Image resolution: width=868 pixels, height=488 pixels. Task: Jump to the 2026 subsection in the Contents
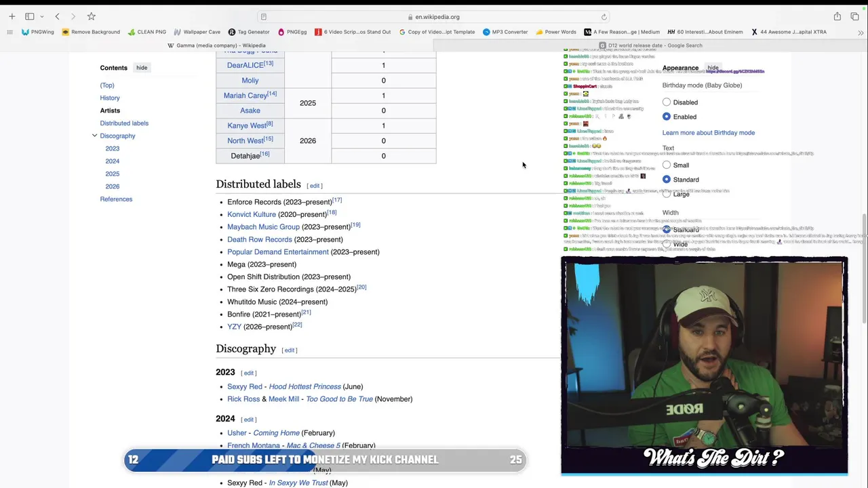click(x=113, y=186)
